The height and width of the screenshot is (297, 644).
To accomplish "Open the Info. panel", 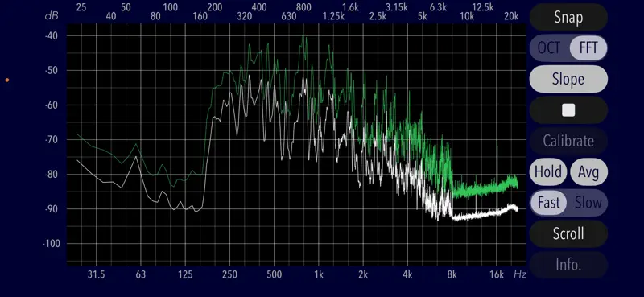I will (x=568, y=265).
